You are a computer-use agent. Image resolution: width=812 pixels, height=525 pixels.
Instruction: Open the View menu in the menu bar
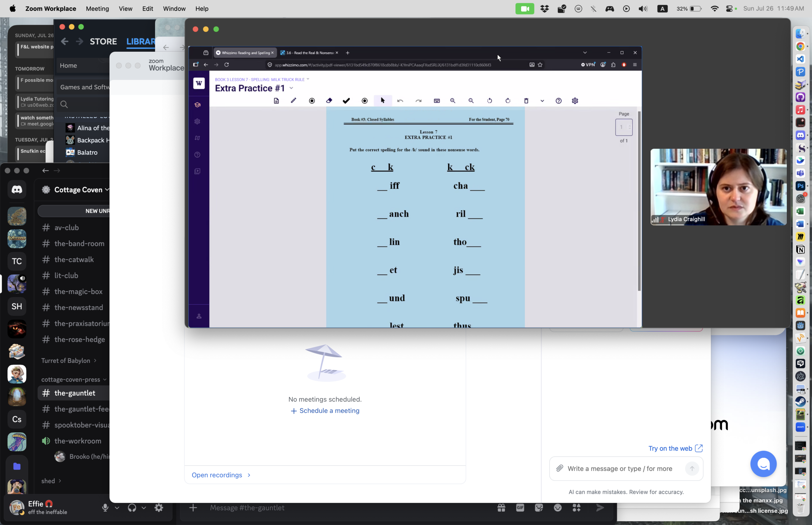tap(125, 9)
